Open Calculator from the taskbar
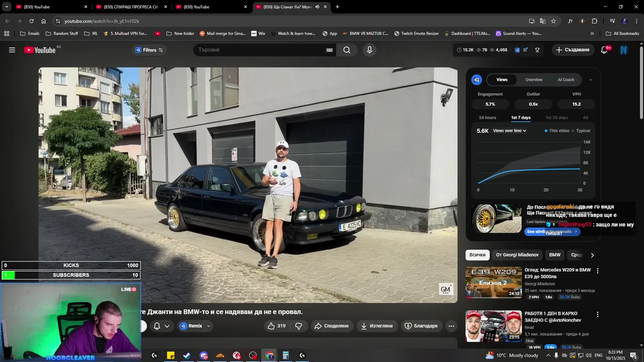The width and height of the screenshot is (644, 362). click(286, 355)
